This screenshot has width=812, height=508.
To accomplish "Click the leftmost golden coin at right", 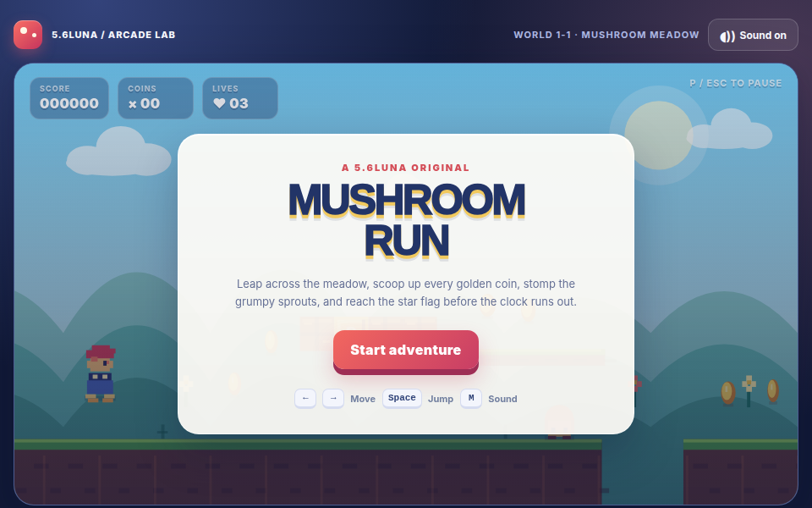I will point(728,393).
